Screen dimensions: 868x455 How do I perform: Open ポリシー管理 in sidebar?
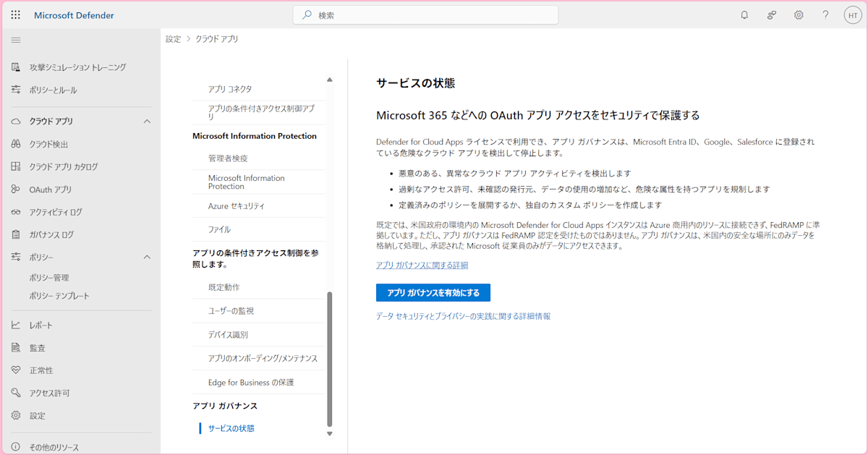[49, 278]
